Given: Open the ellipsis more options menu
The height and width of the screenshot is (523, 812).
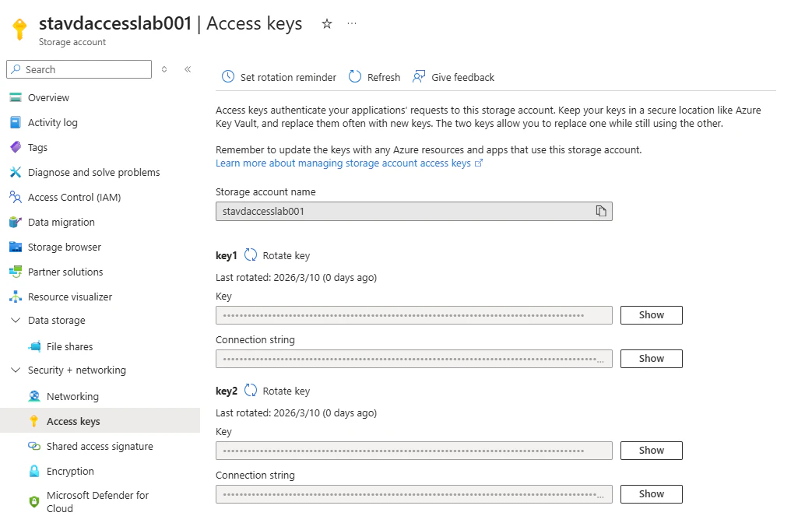Looking at the screenshot, I should point(352,23).
